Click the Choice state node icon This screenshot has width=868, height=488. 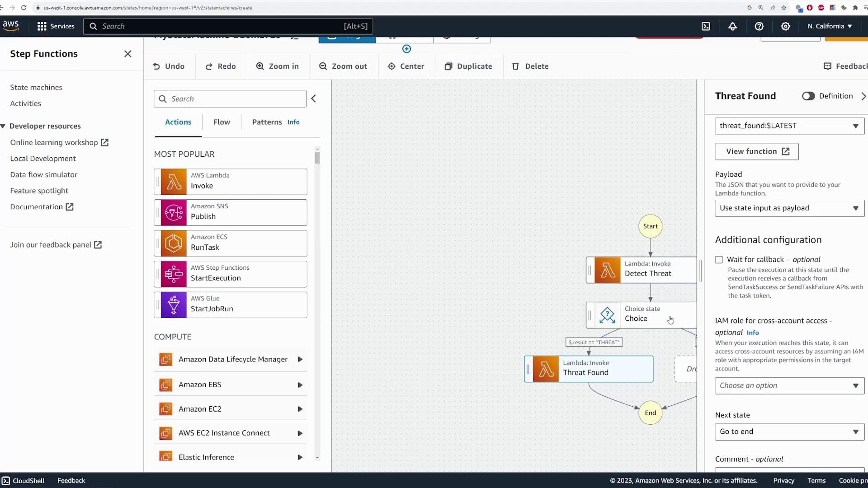pyautogui.click(x=607, y=315)
